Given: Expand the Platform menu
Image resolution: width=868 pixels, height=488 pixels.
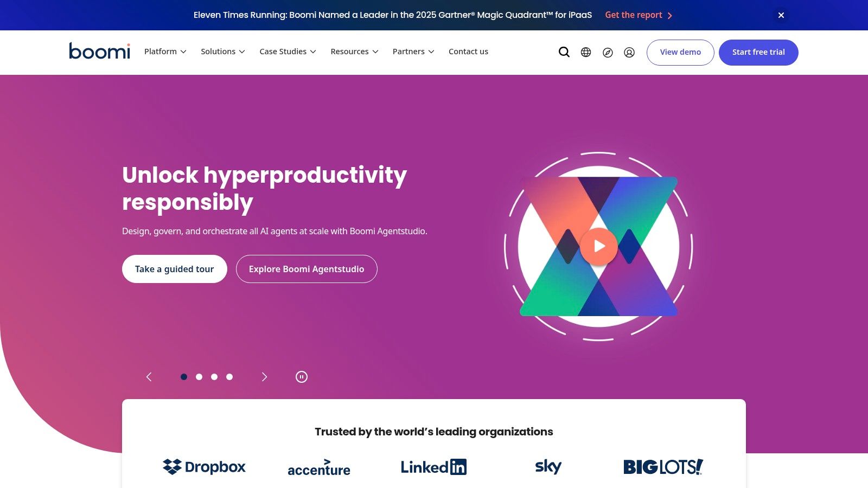Looking at the screenshot, I should click(165, 52).
